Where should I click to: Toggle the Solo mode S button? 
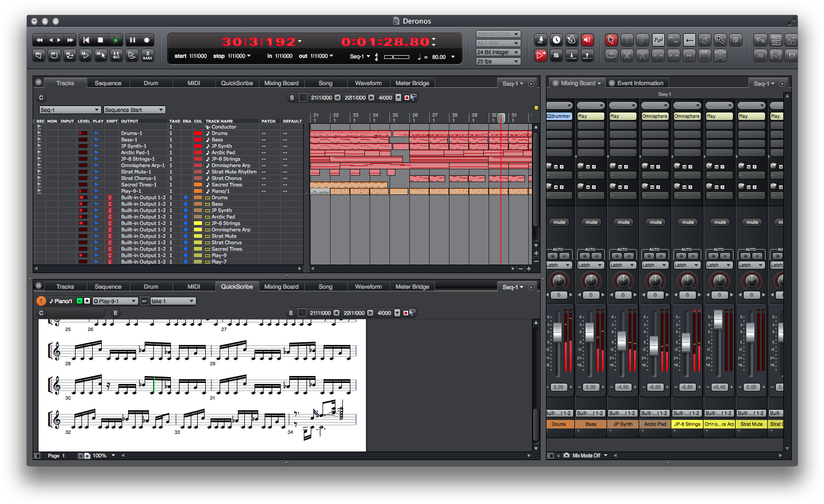coord(556,55)
